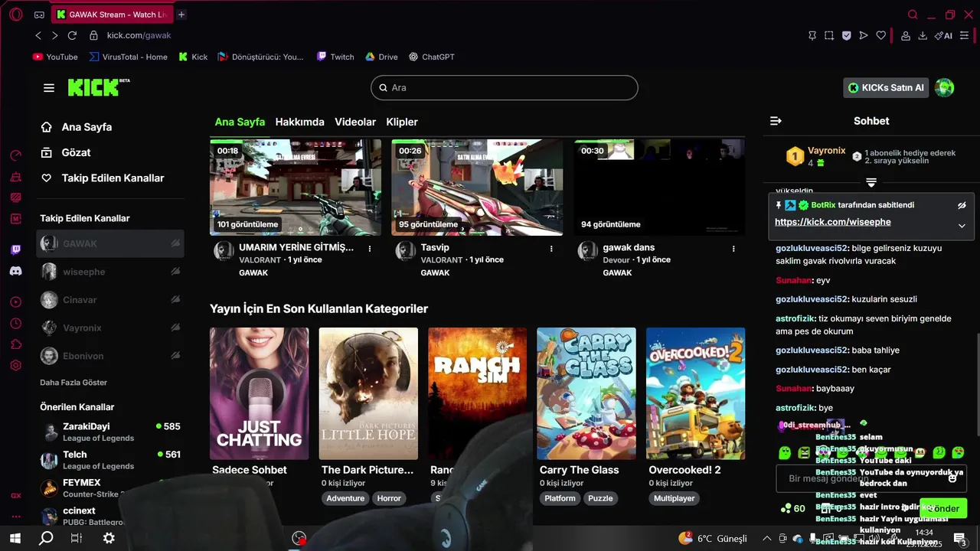Click eye-slash icon beside Cinavar channel
This screenshot has width=980, height=551.
[175, 299]
